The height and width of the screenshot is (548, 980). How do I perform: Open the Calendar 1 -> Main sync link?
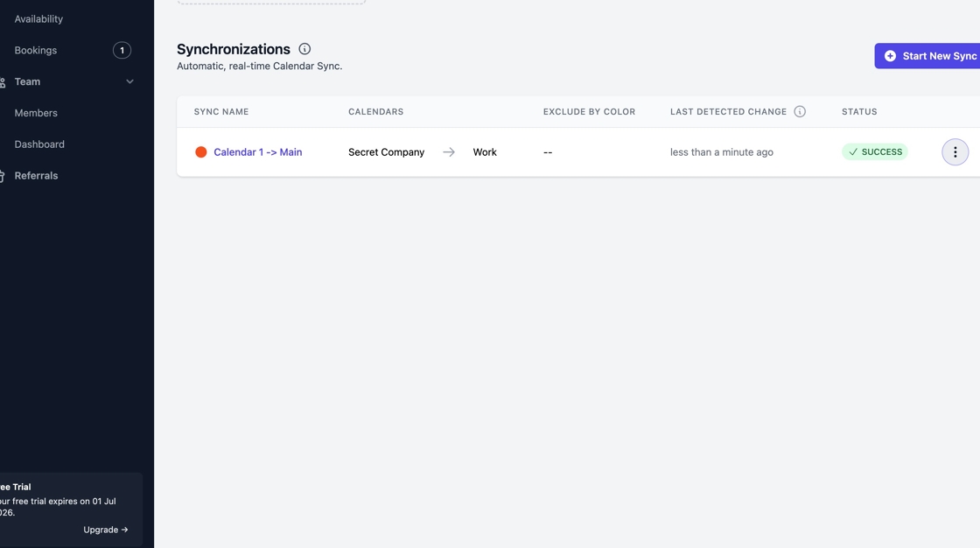[x=258, y=152]
